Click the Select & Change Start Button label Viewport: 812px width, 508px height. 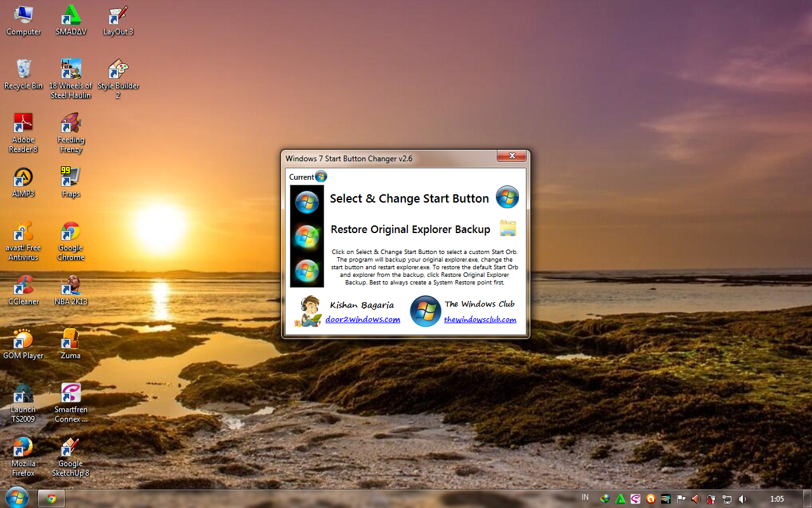coord(409,198)
